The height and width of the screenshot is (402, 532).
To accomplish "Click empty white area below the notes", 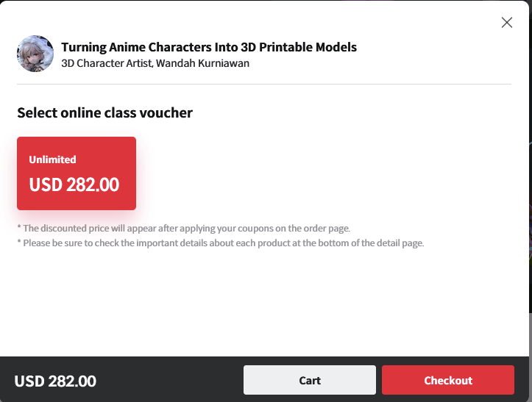I will pyautogui.click(x=265, y=301).
